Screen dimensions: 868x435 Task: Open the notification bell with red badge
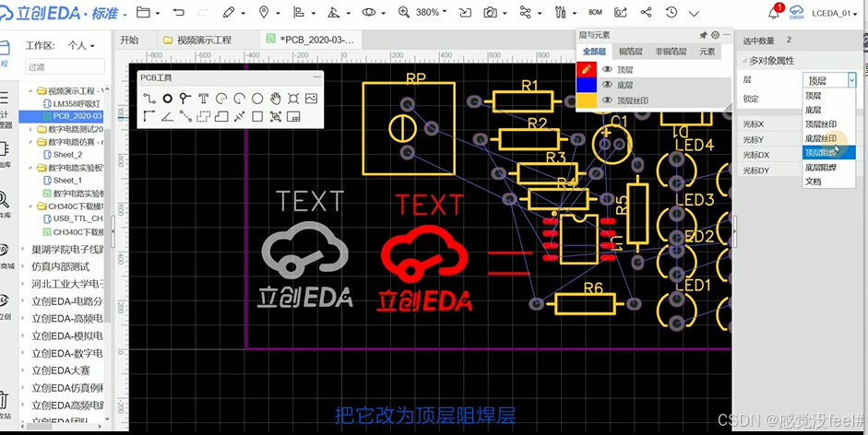point(775,12)
